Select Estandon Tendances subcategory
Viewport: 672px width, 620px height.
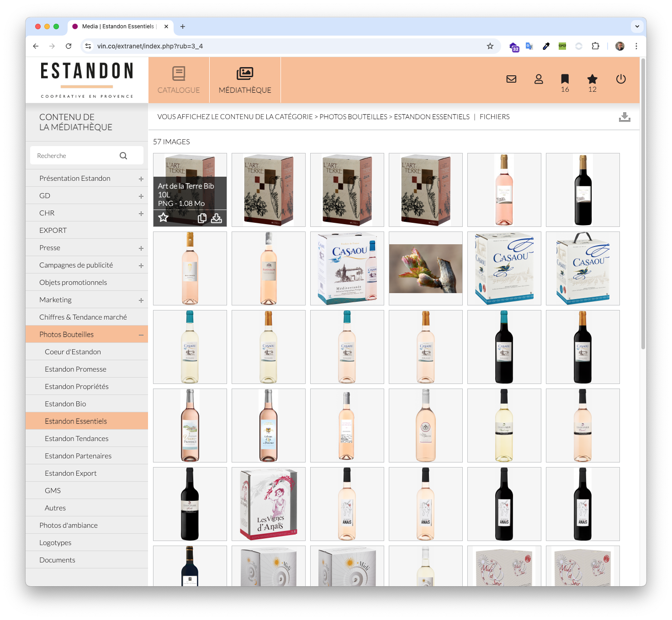coord(87,438)
